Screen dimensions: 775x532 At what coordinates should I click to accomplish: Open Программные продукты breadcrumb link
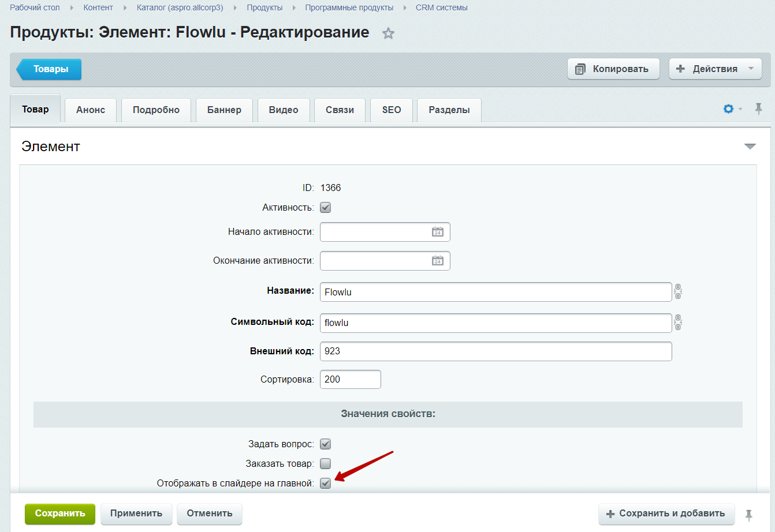(349, 8)
